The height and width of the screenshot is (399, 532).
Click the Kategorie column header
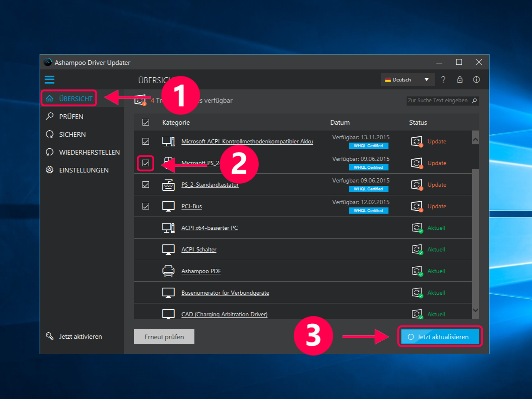point(176,122)
